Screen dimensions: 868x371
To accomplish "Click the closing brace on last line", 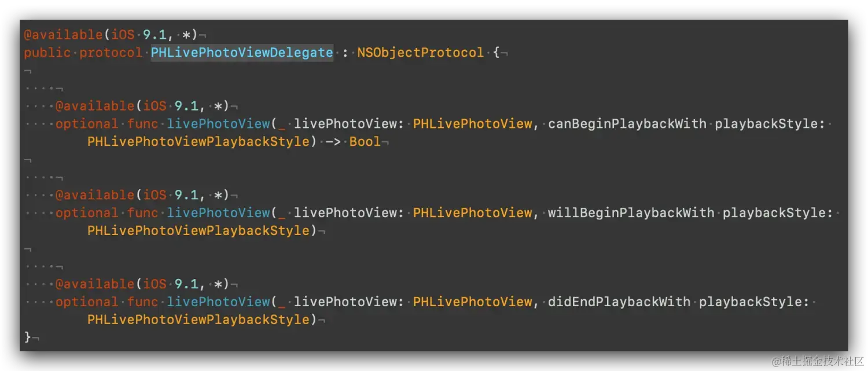I will tap(27, 337).
